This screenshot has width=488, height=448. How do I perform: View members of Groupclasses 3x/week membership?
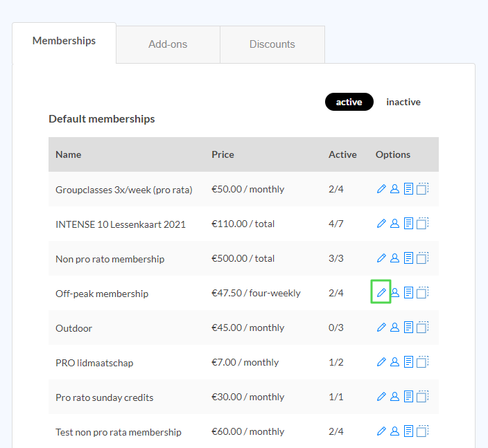click(x=394, y=189)
